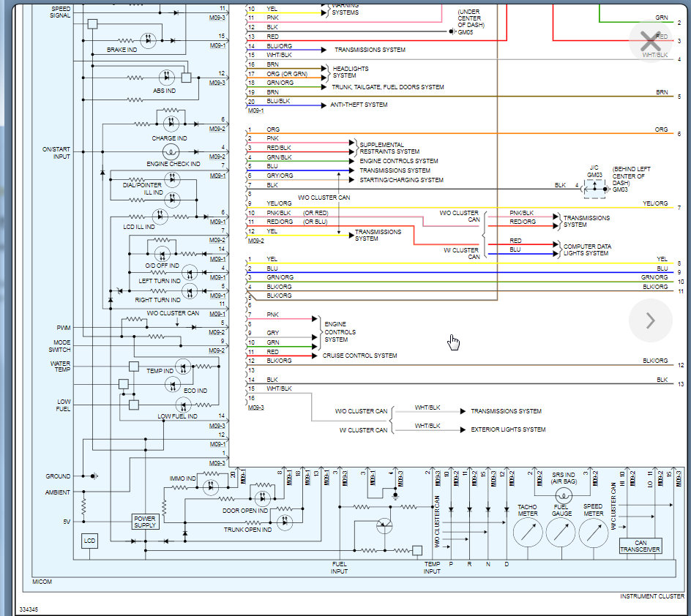The width and height of the screenshot is (691, 616).
Task: Click the LOW FUEL IND LED symbol
Action: [183, 405]
